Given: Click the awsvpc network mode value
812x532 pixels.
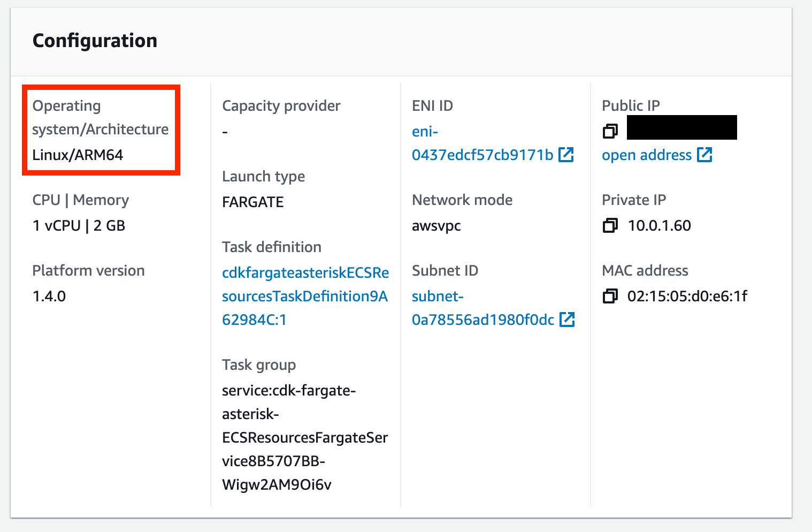Looking at the screenshot, I should 436,225.
